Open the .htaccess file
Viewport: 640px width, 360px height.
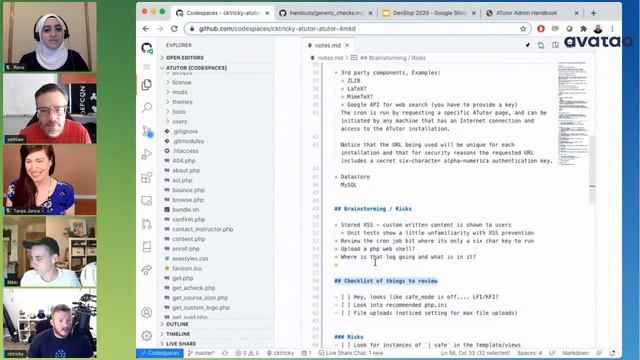(x=185, y=151)
